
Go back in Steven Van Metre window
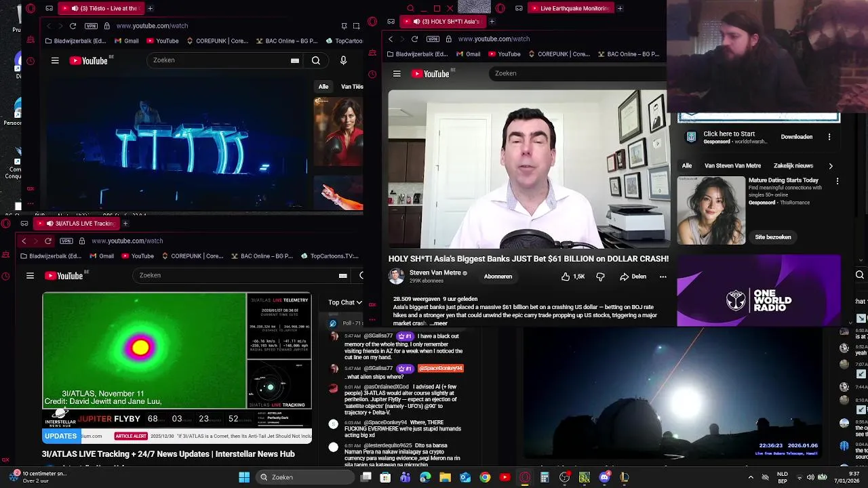[x=391, y=39]
